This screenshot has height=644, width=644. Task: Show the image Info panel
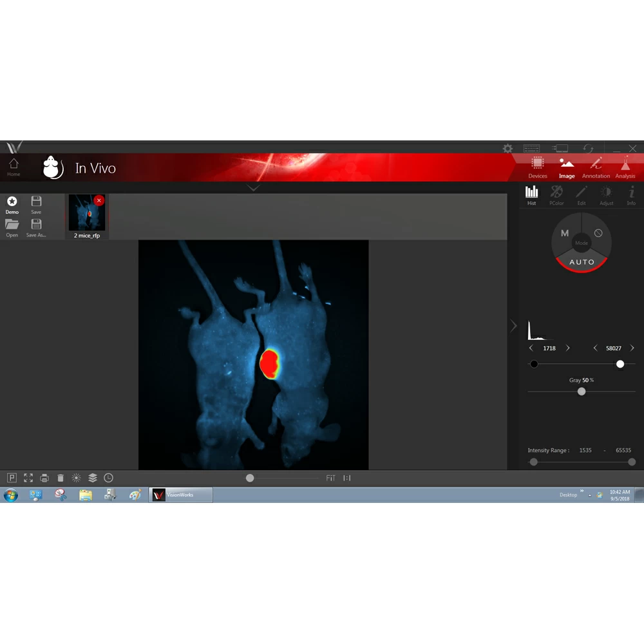coord(631,196)
